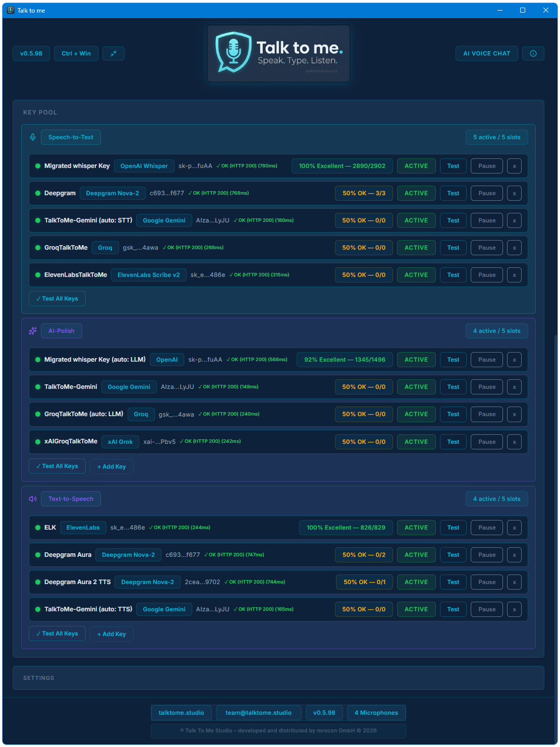The height and width of the screenshot is (747, 560).
Task: Open AI VOICE CHAT
Action: tap(487, 53)
